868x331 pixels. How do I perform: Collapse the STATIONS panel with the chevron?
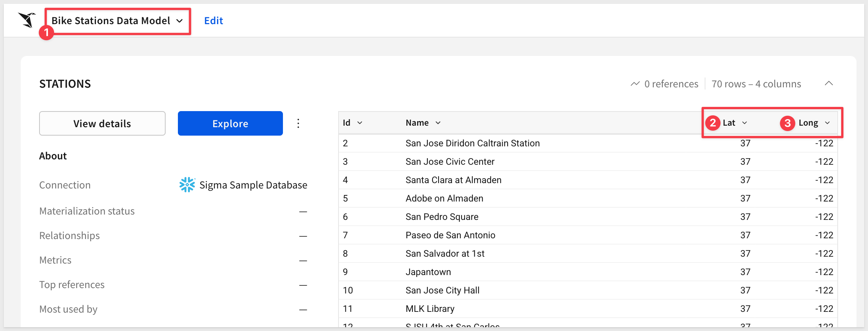pyautogui.click(x=829, y=84)
